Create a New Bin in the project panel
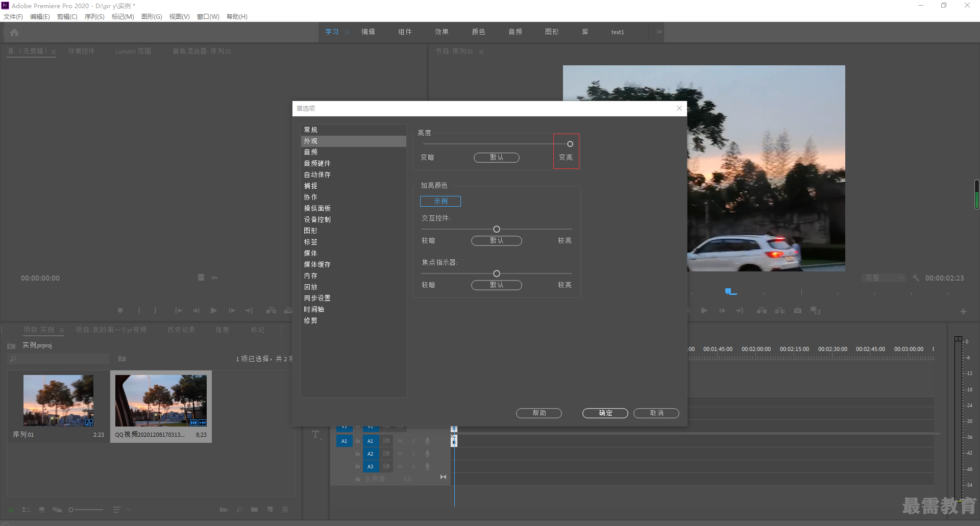This screenshot has width=980, height=526. (254, 510)
